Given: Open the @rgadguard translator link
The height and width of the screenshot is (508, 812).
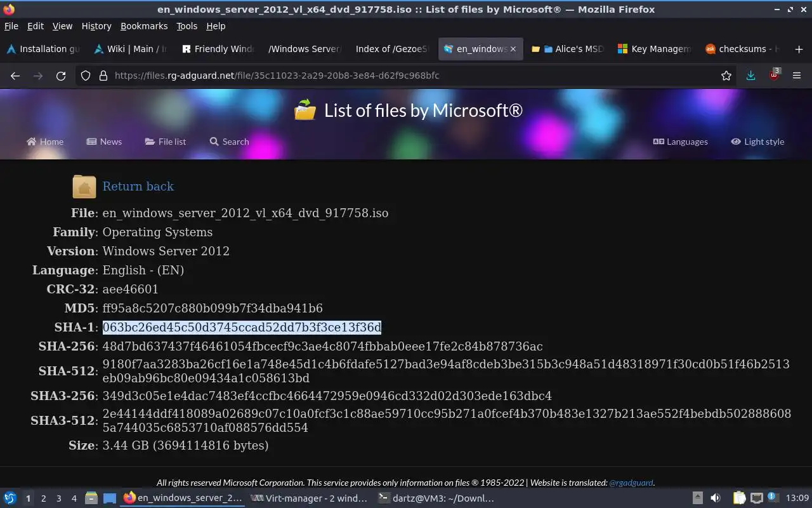Looking at the screenshot, I should point(631,483).
